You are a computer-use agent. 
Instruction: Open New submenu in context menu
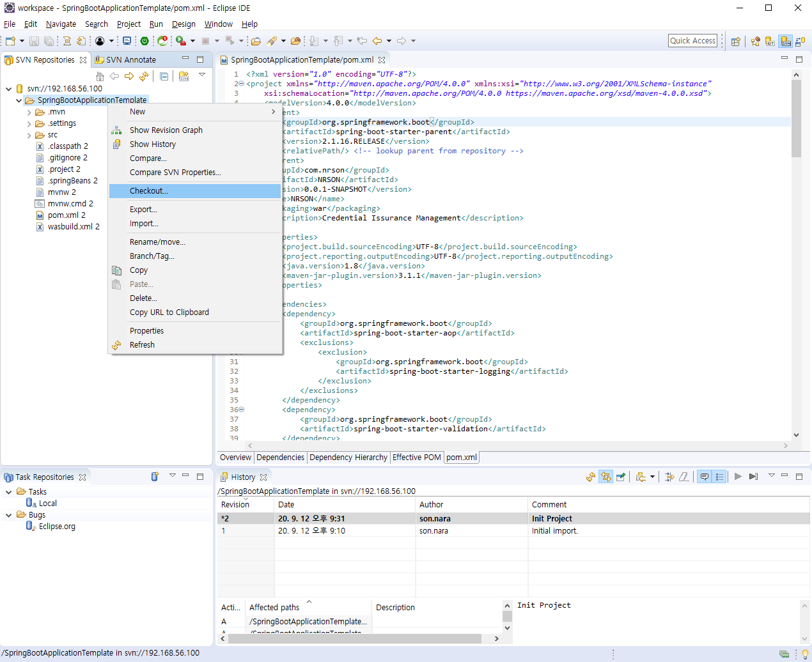195,112
